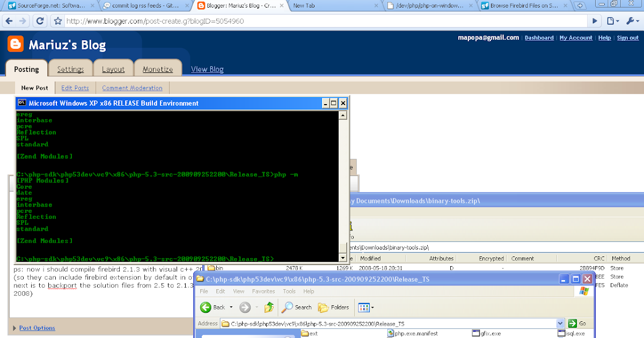Open the Views dropdown in Explorer
This screenshot has width=644, height=338.
365,307
